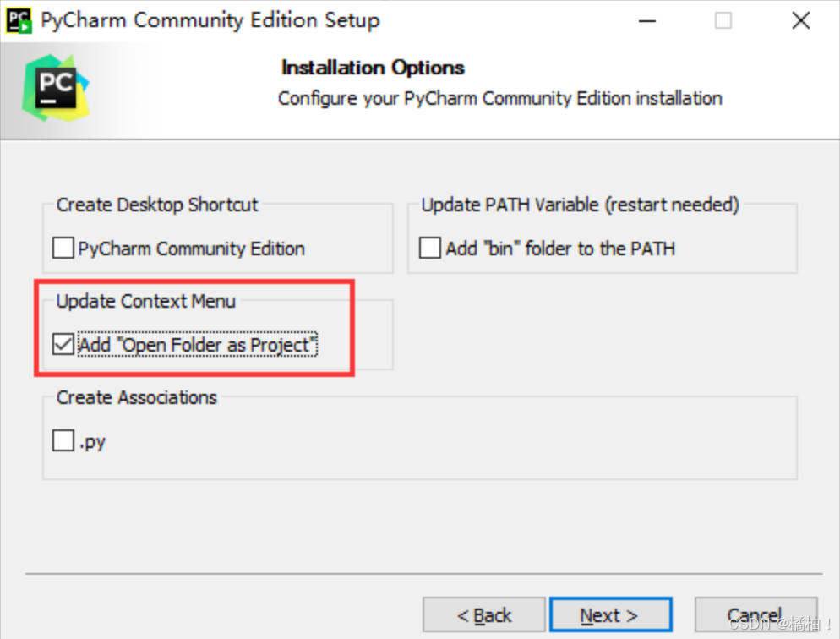The width and height of the screenshot is (840, 639).
Task: Go back with the < Back button
Action: pyautogui.click(x=483, y=614)
